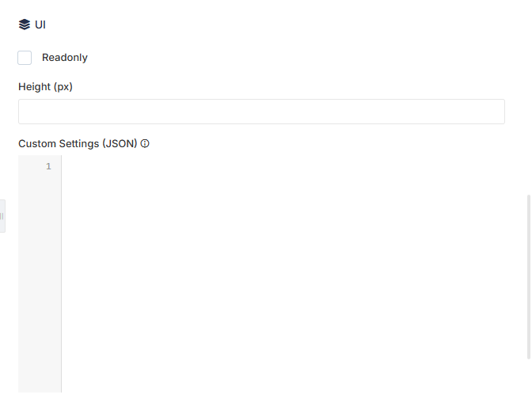Screen dimensions: 532x406
Task: Click the (px) unit text in Height label
Action: (63, 87)
